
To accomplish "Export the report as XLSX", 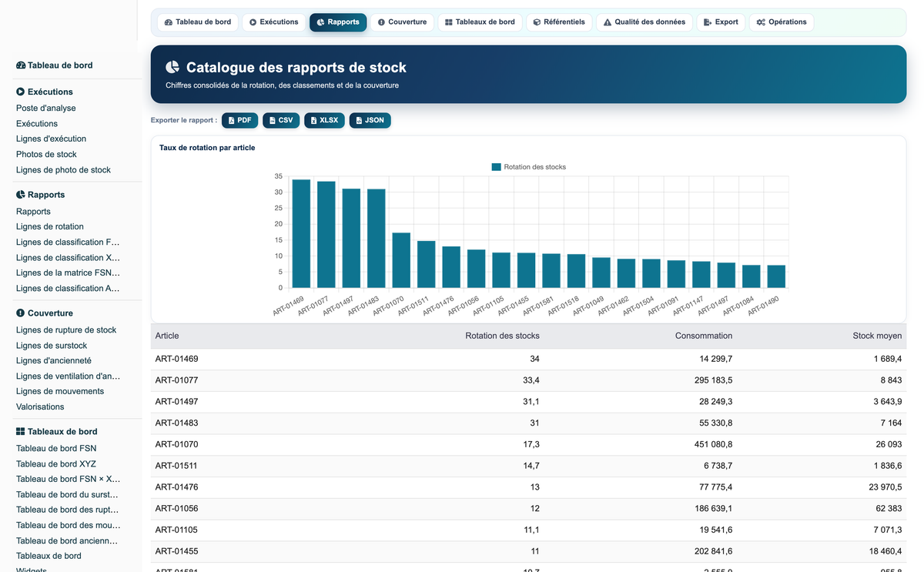I will pos(324,120).
